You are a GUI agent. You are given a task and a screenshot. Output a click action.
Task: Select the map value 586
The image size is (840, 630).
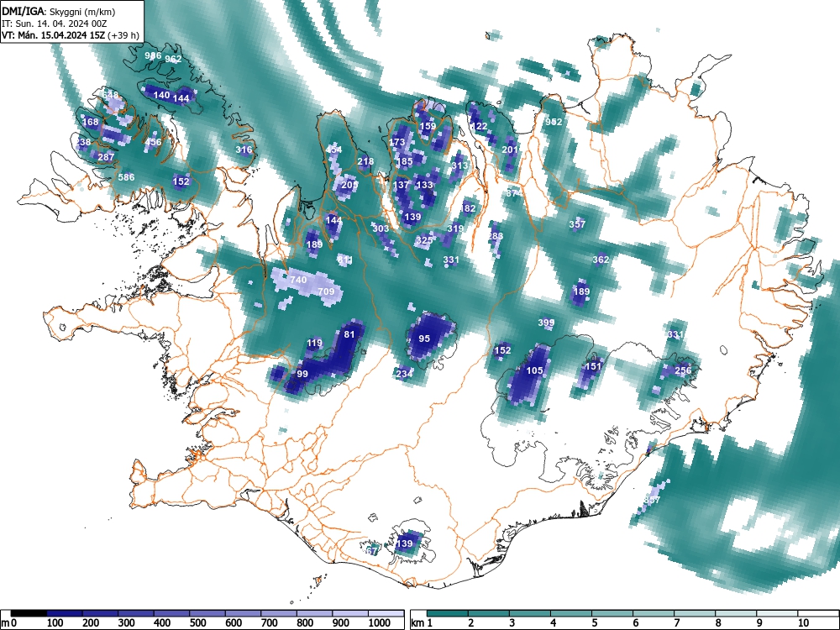[127, 177]
